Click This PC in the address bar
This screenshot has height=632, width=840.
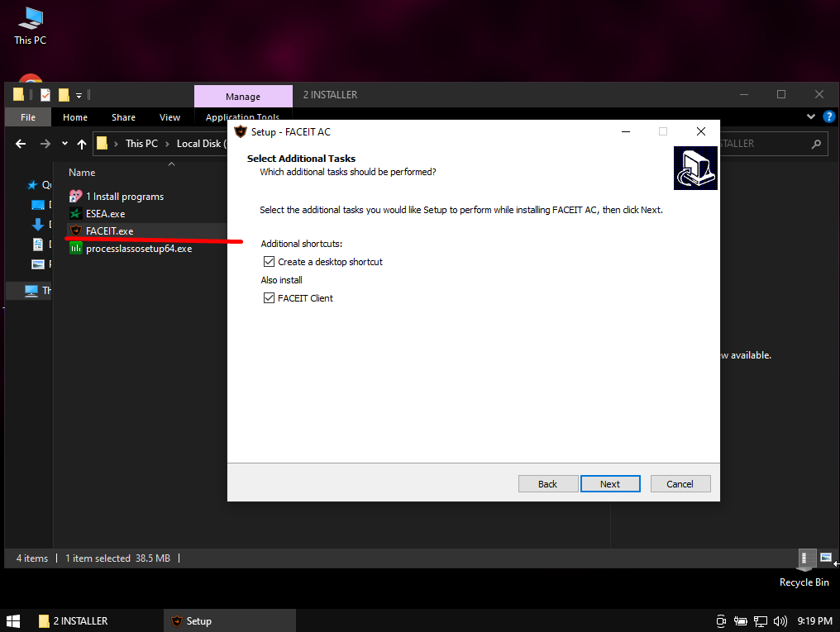click(x=141, y=144)
